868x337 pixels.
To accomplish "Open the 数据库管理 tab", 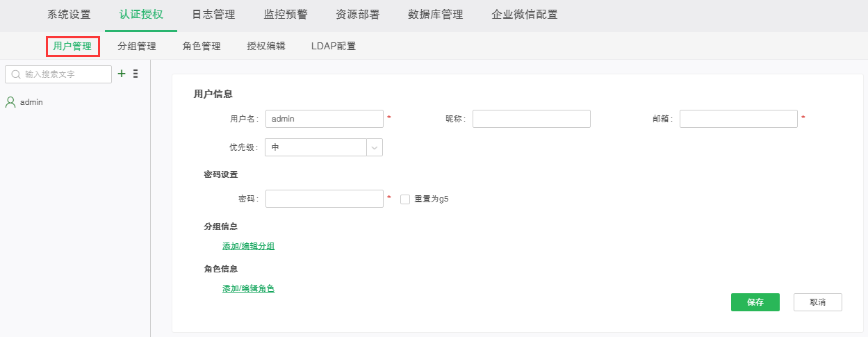I will 435,15.
